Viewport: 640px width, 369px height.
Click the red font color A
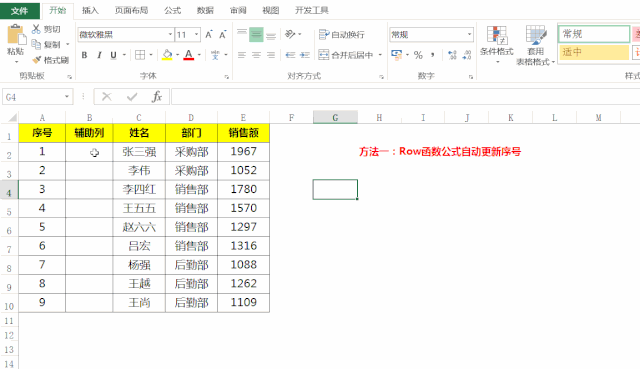[x=189, y=55]
